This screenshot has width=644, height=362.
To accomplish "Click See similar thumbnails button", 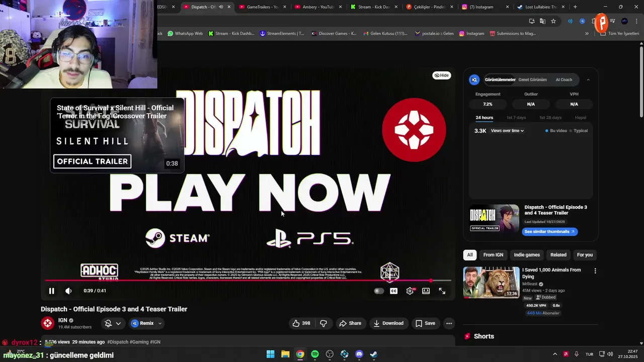I will coord(549,232).
